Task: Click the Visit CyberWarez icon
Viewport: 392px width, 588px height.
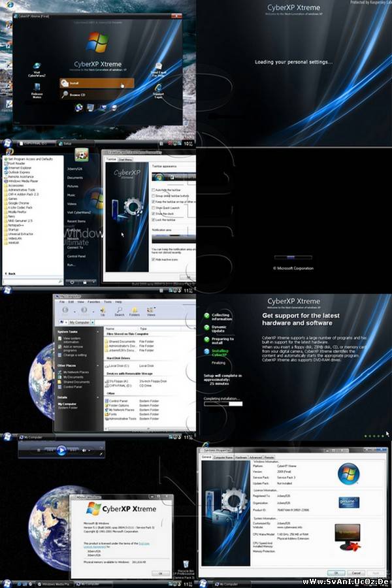Action: pyautogui.click(x=37, y=66)
